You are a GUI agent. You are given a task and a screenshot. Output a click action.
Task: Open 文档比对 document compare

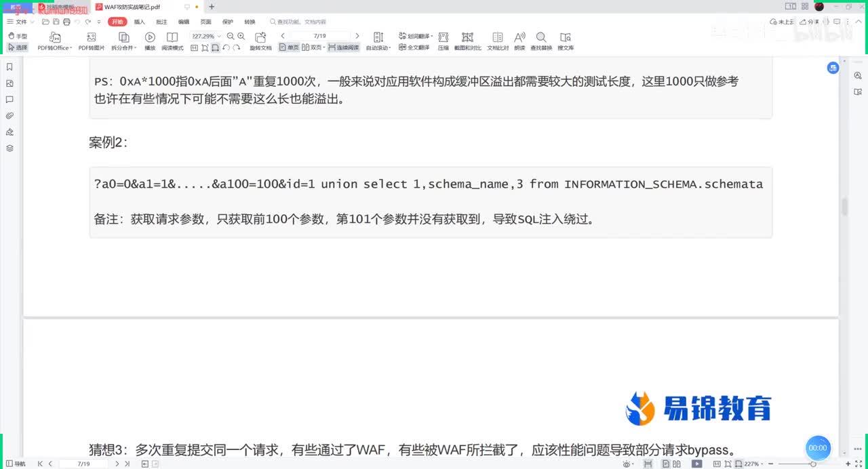[x=498, y=41]
